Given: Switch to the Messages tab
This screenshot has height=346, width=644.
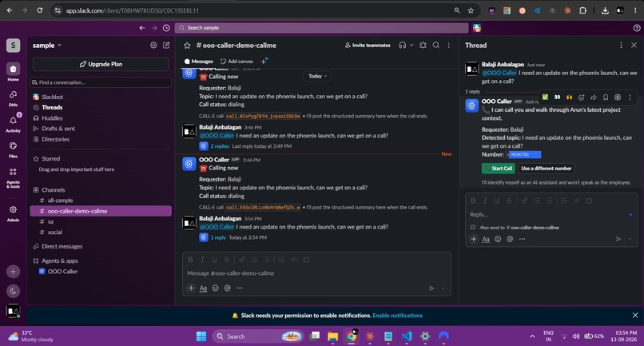Looking at the screenshot, I should point(199,62).
